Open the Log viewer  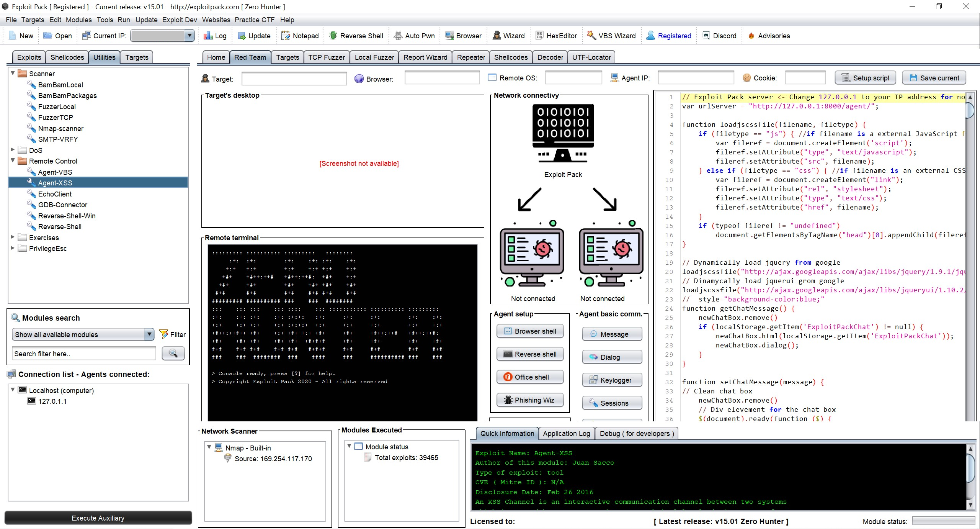point(215,36)
